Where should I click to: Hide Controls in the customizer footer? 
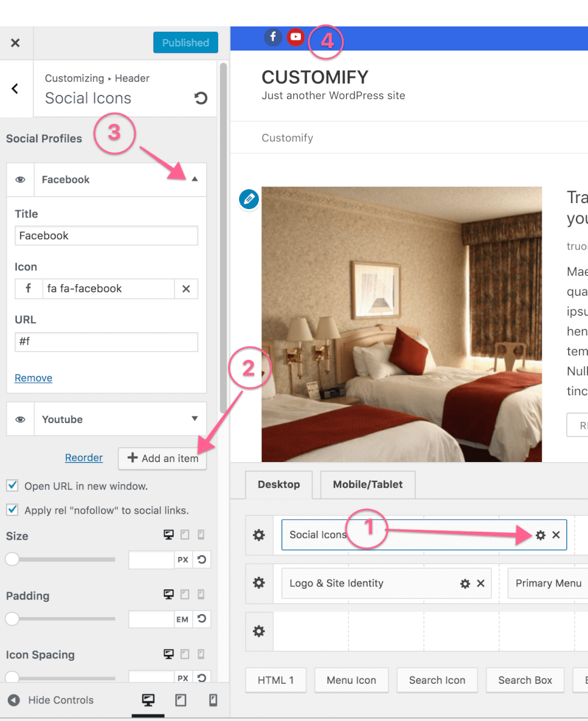tap(50, 700)
